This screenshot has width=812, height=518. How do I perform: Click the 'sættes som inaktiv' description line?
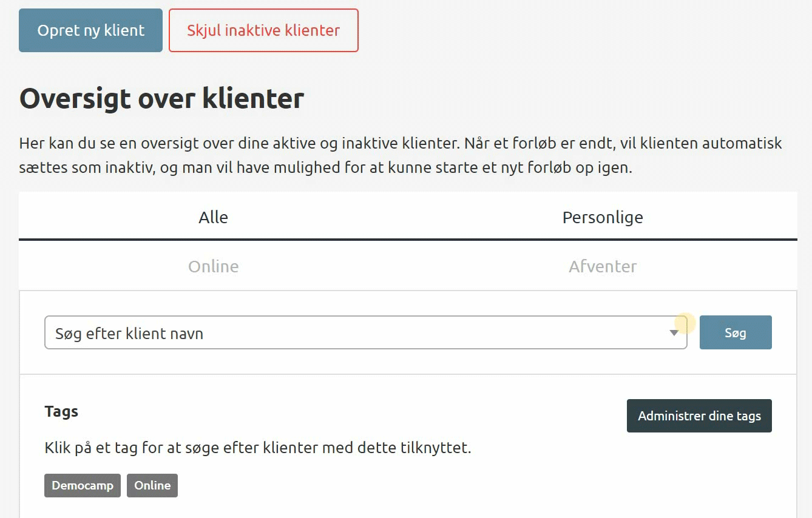click(325, 168)
